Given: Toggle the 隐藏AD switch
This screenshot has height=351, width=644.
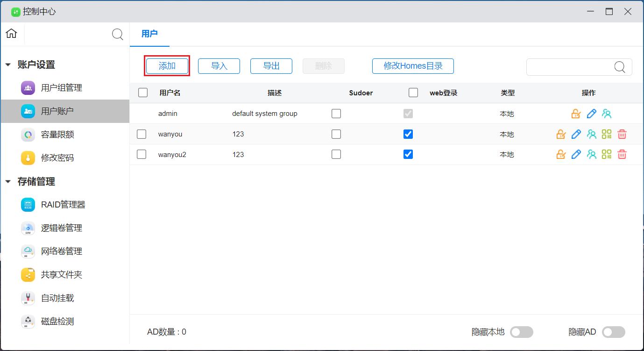Looking at the screenshot, I should pos(613,332).
